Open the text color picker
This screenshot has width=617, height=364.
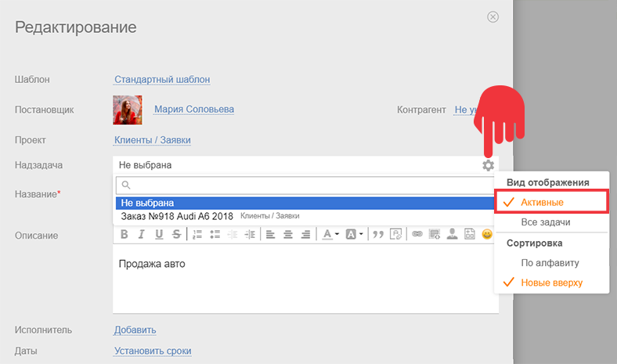330,235
